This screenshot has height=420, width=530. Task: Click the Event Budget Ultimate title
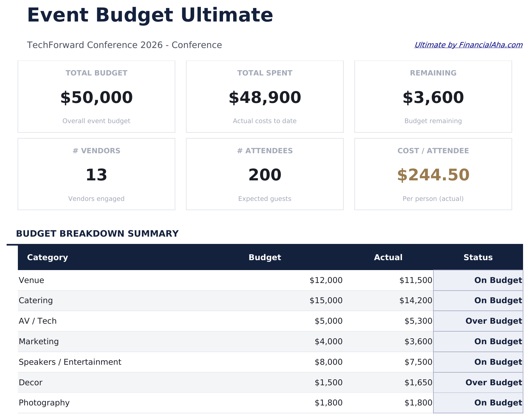[x=150, y=15]
